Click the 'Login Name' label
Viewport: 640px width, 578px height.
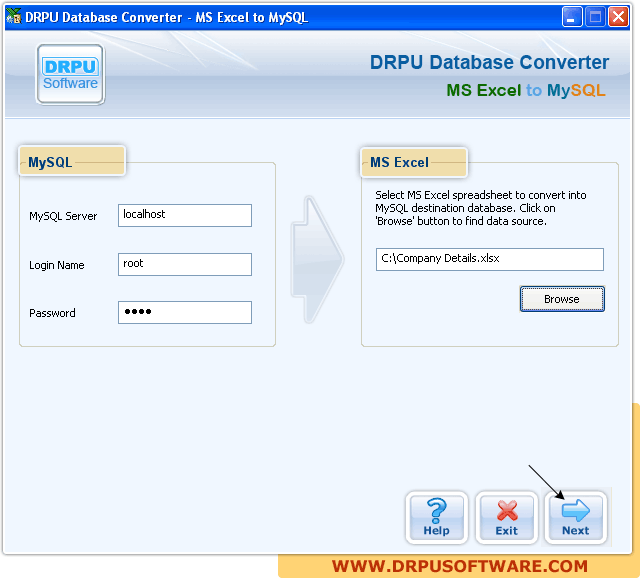[57, 265]
